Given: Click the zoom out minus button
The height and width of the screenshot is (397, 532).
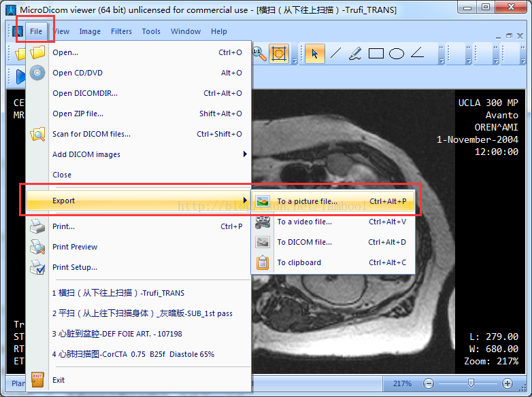Looking at the screenshot, I should [x=429, y=383].
